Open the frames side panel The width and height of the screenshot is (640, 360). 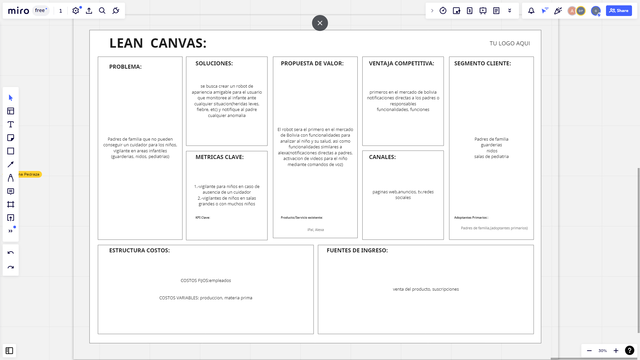coord(9,351)
